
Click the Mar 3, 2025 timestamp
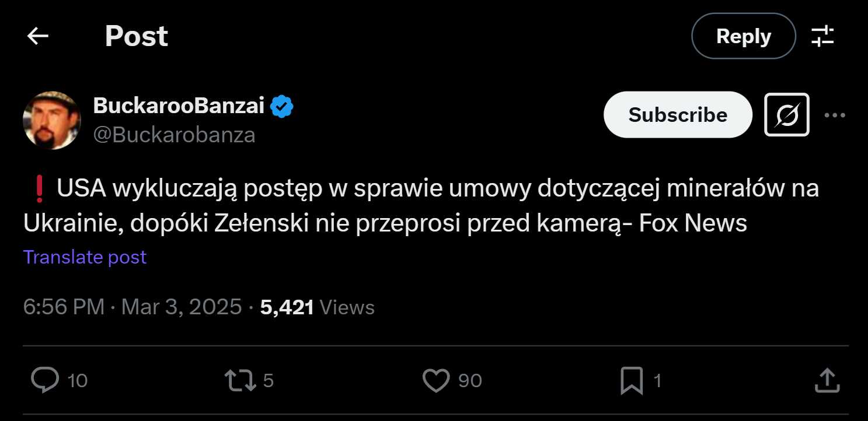182,307
